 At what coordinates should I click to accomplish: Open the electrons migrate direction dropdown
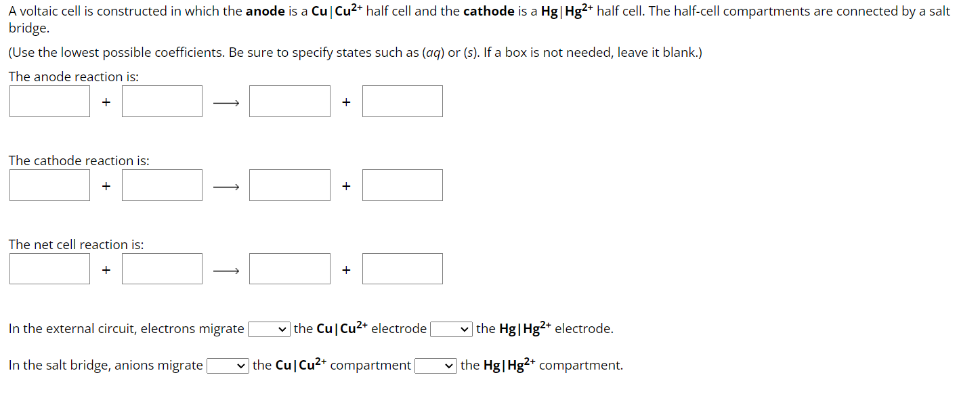[268, 328]
